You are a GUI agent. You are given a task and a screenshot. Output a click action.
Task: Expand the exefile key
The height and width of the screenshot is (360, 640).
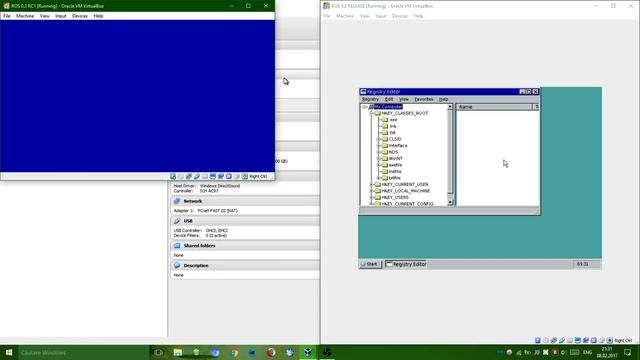pos(378,165)
